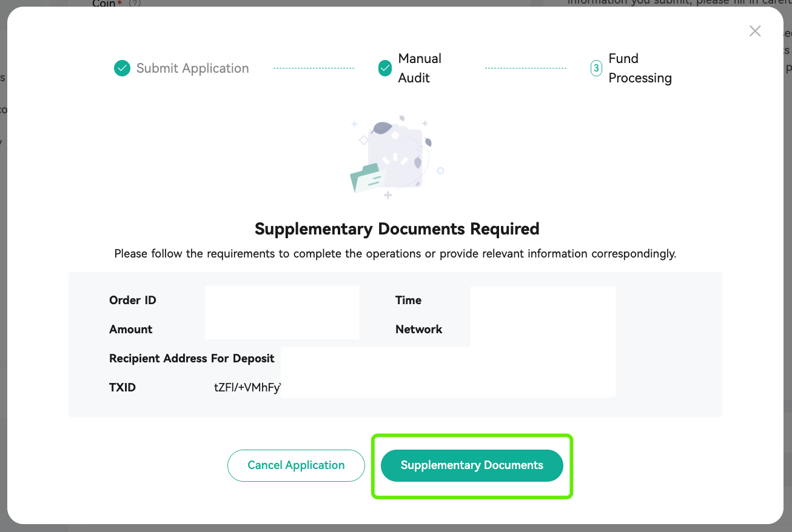The width and height of the screenshot is (792, 532).
Task: Cancel the application
Action: tap(296, 465)
